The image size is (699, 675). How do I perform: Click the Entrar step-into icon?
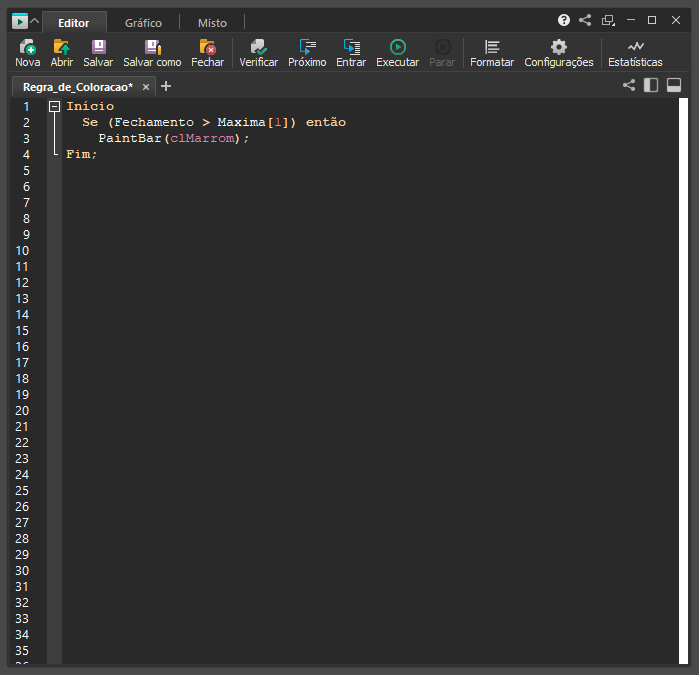tap(351, 47)
